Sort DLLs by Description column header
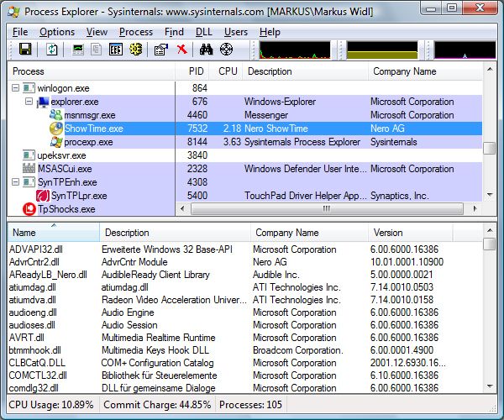Viewport: 504px width, 420px height. 176,233
